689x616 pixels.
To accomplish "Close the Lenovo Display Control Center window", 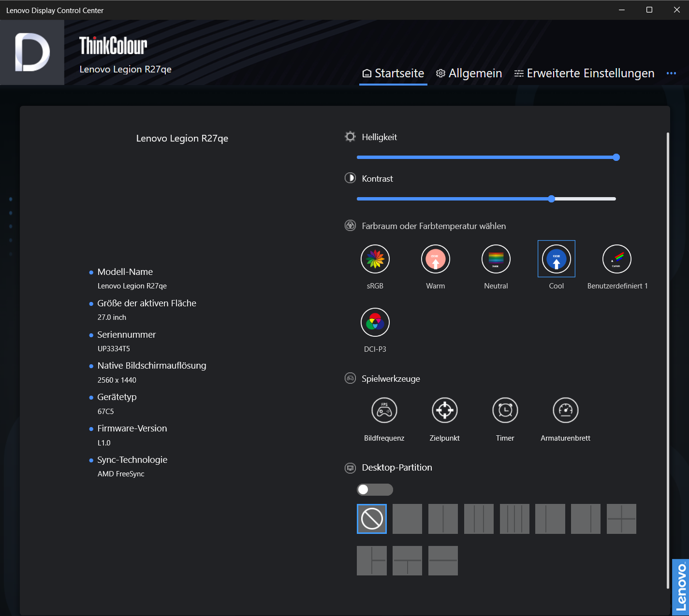I will point(676,10).
